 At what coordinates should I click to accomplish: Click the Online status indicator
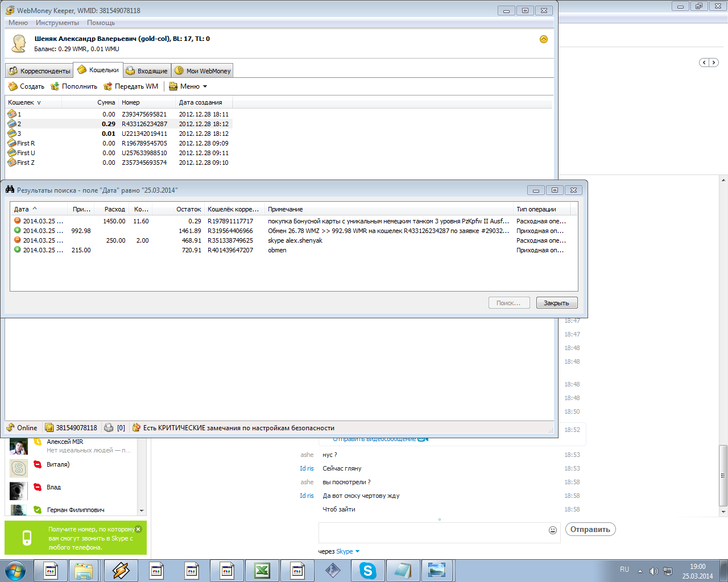point(22,428)
